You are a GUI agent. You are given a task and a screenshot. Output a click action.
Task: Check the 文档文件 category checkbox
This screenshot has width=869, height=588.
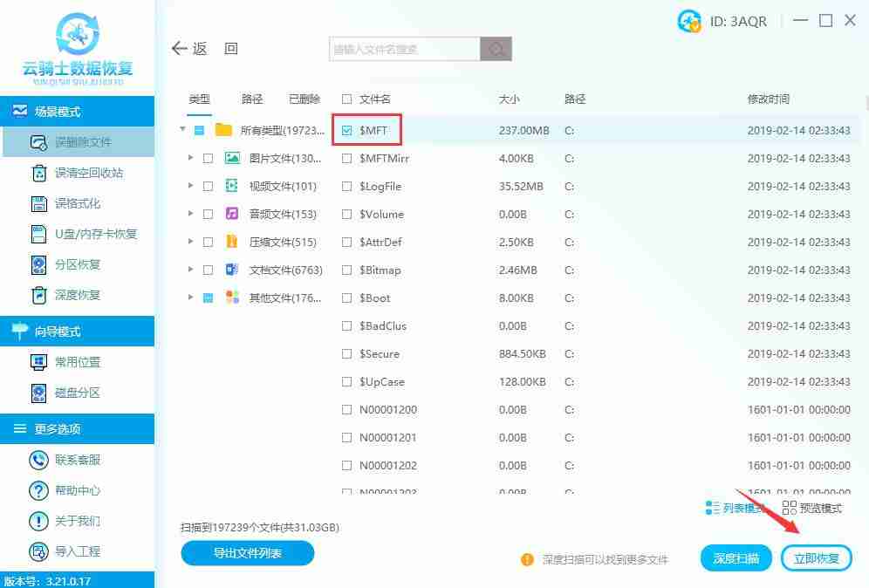(208, 270)
